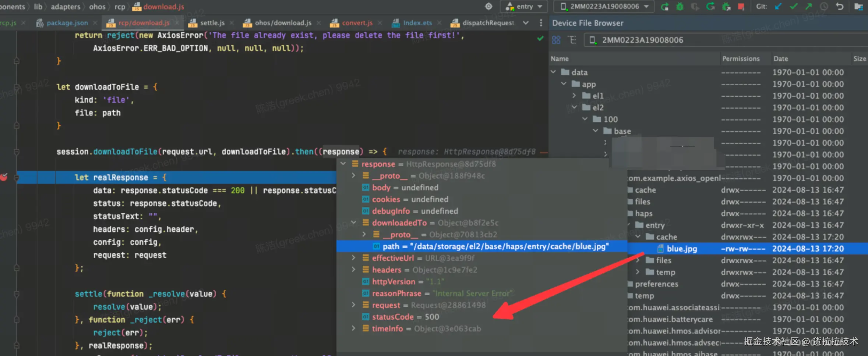Select the path variable row in debugger
Image resolution: width=868 pixels, height=356 pixels.
[482, 246]
